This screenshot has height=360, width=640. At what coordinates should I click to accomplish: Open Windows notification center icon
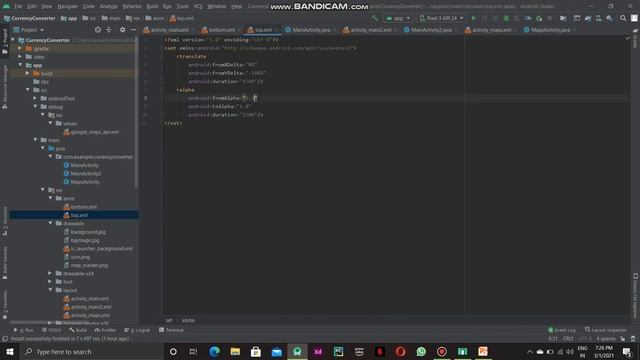click(627, 351)
